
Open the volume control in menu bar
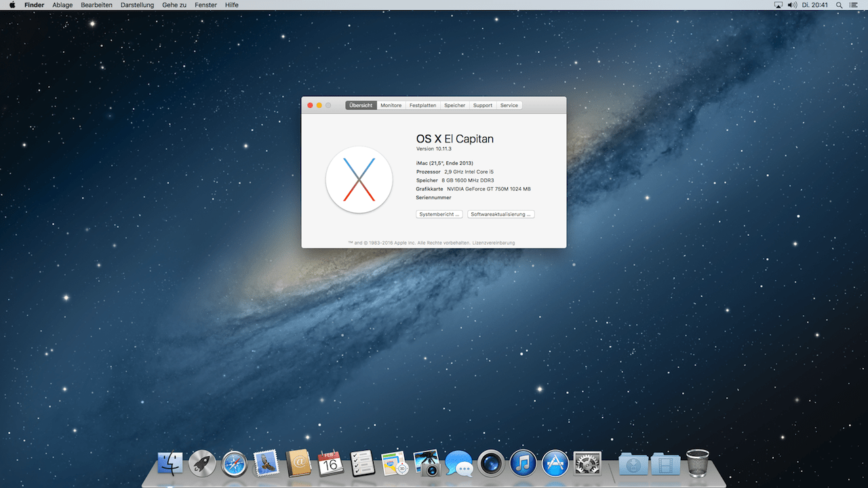[792, 5]
